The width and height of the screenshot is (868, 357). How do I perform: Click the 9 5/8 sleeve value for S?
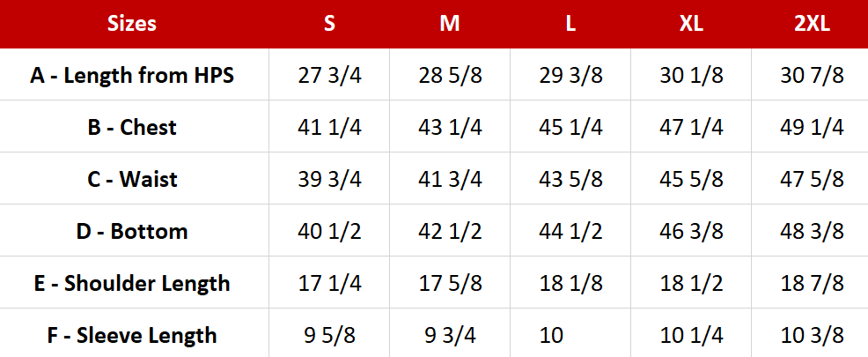pyautogui.click(x=321, y=335)
